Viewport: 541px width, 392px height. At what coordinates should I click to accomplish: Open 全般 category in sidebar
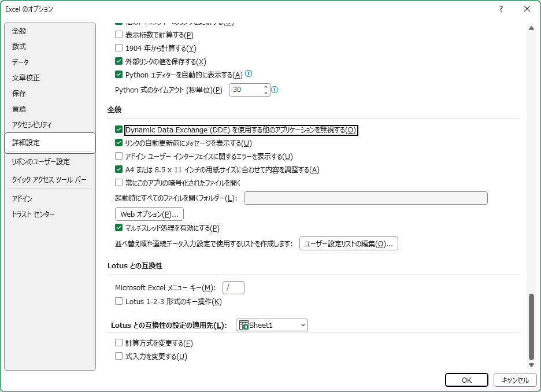(x=50, y=31)
